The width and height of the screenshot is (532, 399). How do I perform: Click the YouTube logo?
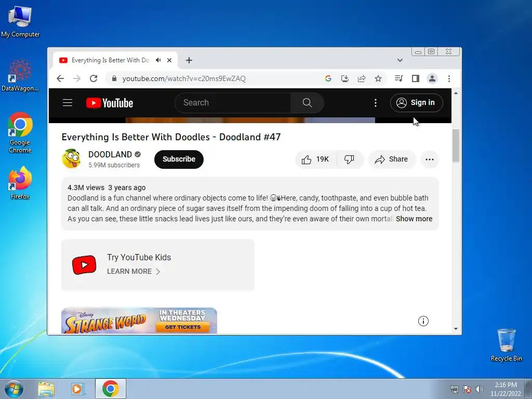pyautogui.click(x=109, y=103)
